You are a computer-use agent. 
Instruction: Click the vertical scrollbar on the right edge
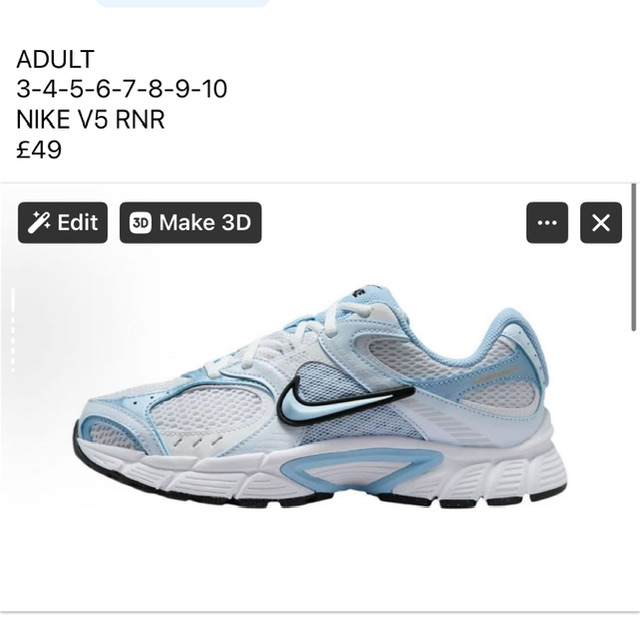(633, 257)
